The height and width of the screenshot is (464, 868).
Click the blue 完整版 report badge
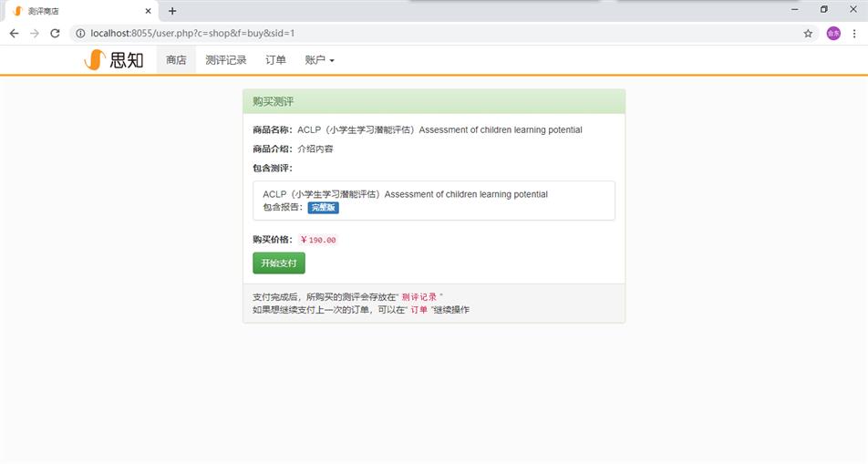[323, 208]
